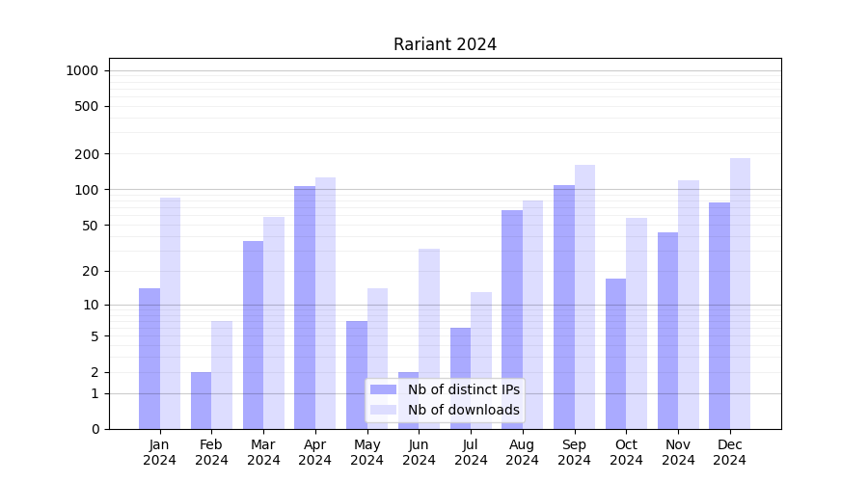Click the "Nb of downloads" legend swatch

point(383,410)
